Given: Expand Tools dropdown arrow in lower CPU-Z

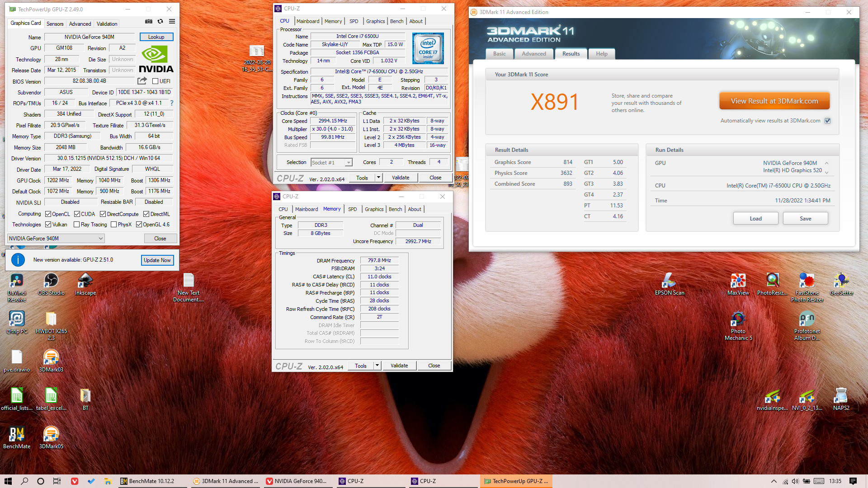Looking at the screenshot, I should tap(377, 366).
